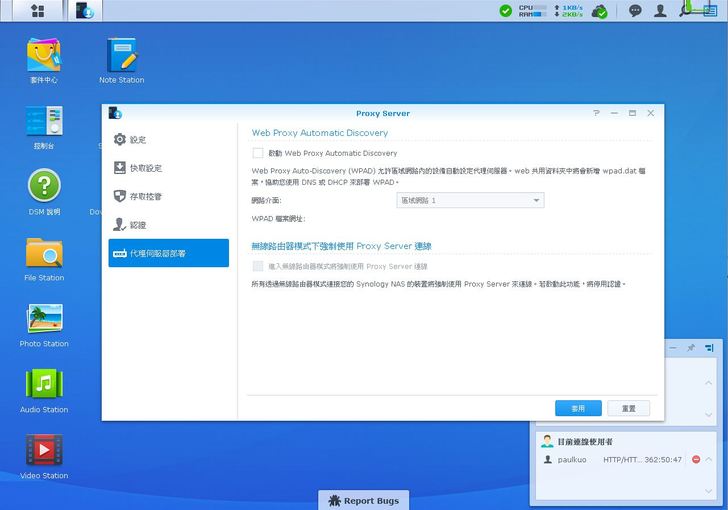Click the 目前連線使用者 widget title
Screen dimensions: 728x510
(x=585, y=442)
